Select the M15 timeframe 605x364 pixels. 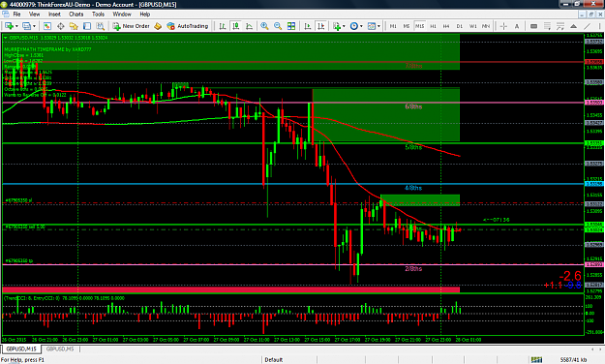pos(420,26)
